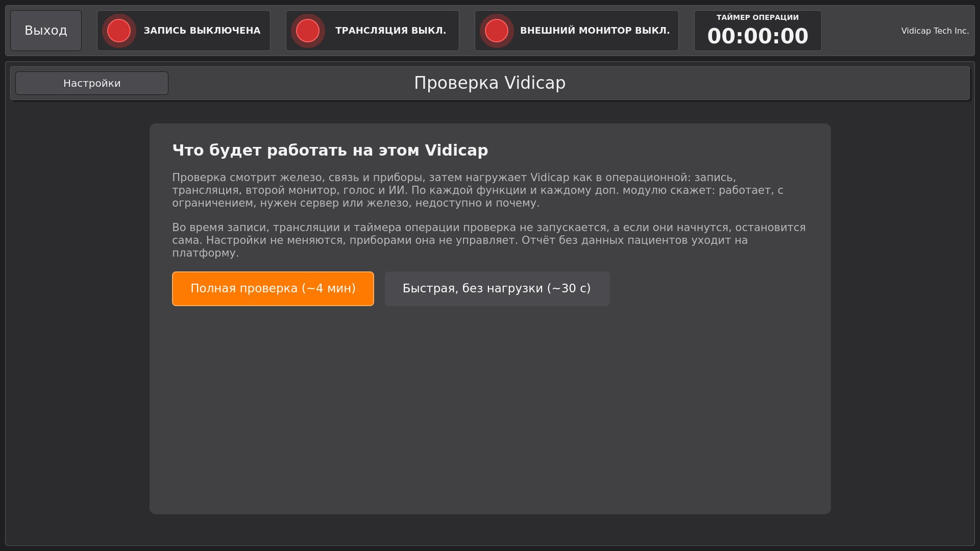Viewport: 980px width, 551px height.
Task: Click the header bar right of Проверка Vidicap
Action: pos(766,83)
